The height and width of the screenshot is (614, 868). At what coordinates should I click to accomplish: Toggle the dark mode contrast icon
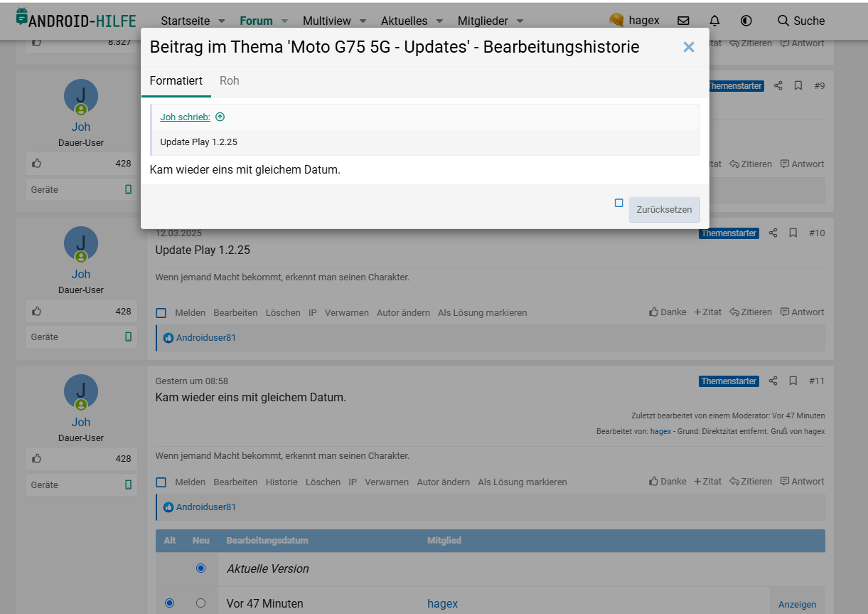(746, 21)
